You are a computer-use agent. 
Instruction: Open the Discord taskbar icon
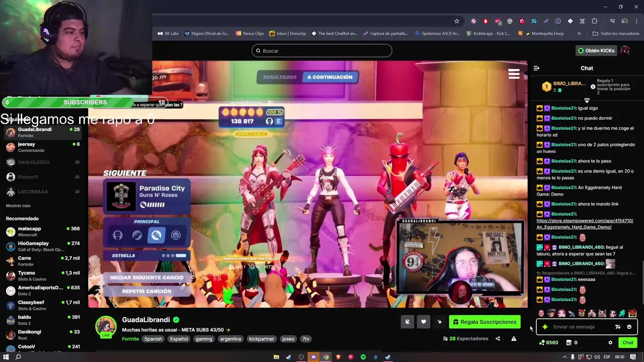[313, 357]
